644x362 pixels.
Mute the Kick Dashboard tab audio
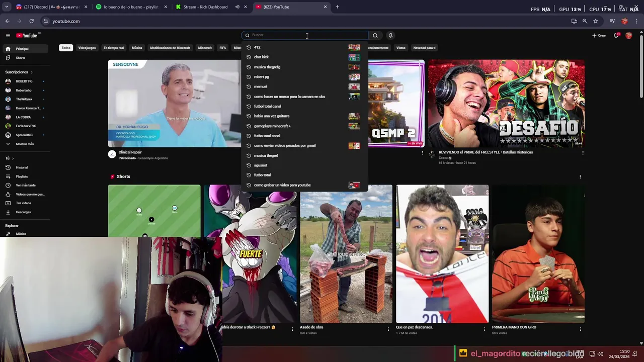coord(237,7)
